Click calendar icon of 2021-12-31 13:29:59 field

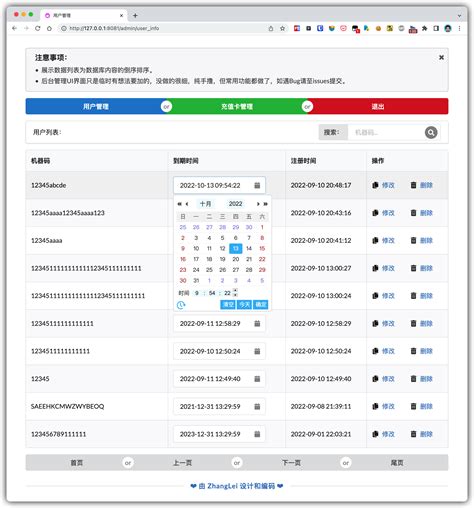click(x=257, y=406)
